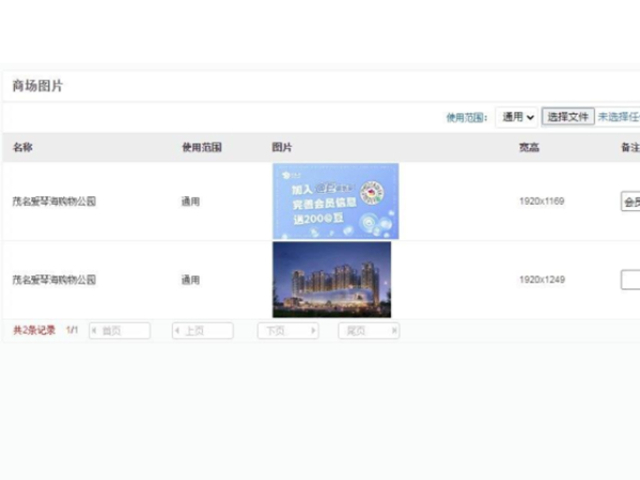Open the blue membership promo thumbnail
This screenshot has width=640, height=480.
(336, 201)
